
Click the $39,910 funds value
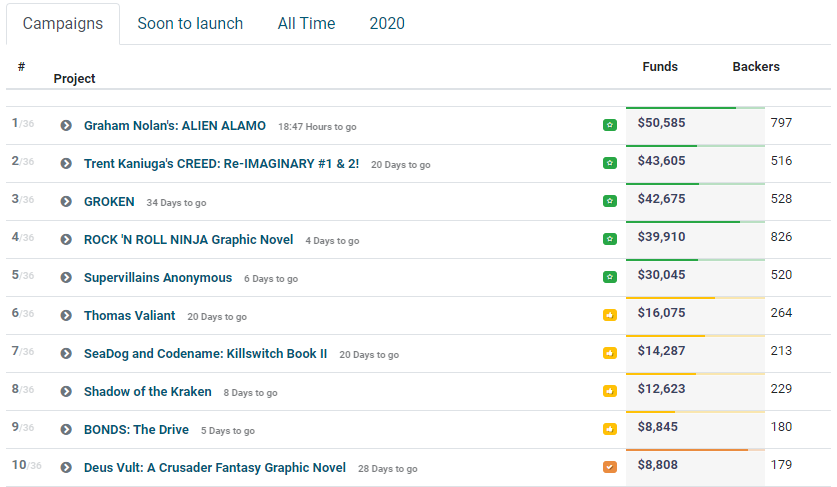[x=661, y=237]
